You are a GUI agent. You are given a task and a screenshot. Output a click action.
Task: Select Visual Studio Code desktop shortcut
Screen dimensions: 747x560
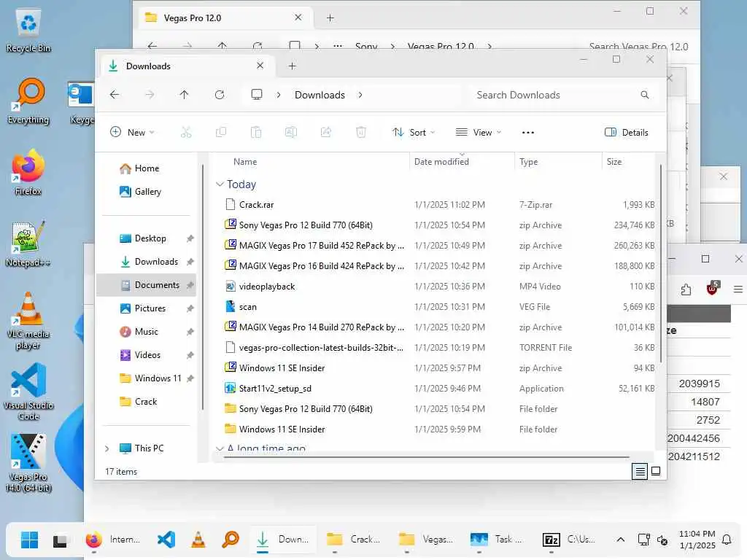pyautogui.click(x=28, y=392)
